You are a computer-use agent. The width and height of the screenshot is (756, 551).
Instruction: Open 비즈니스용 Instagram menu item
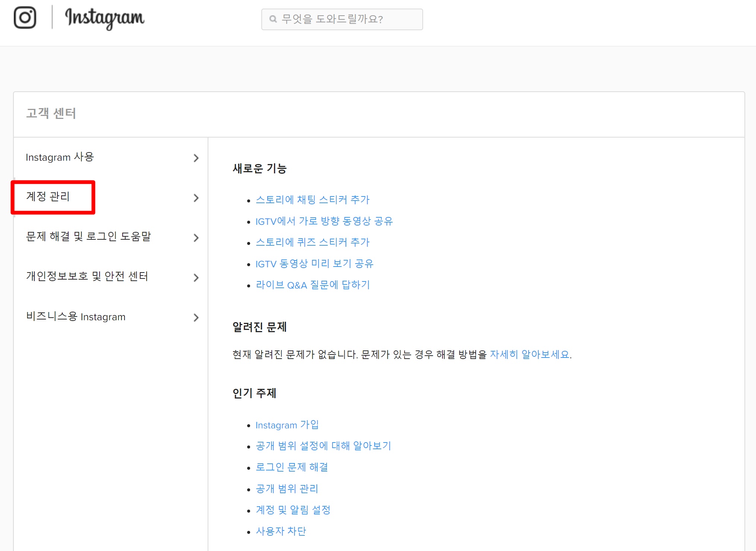tap(76, 317)
